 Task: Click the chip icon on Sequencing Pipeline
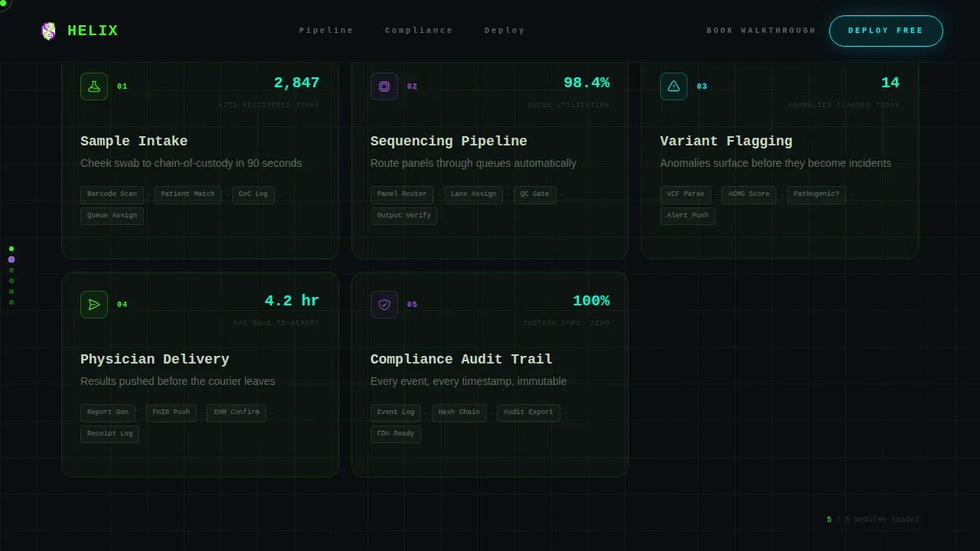(384, 86)
